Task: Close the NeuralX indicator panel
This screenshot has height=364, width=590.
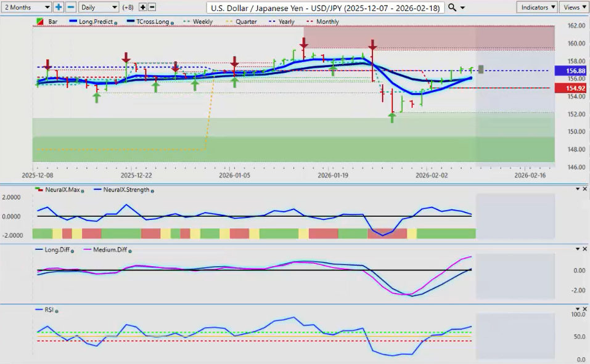Action: tap(584, 188)
